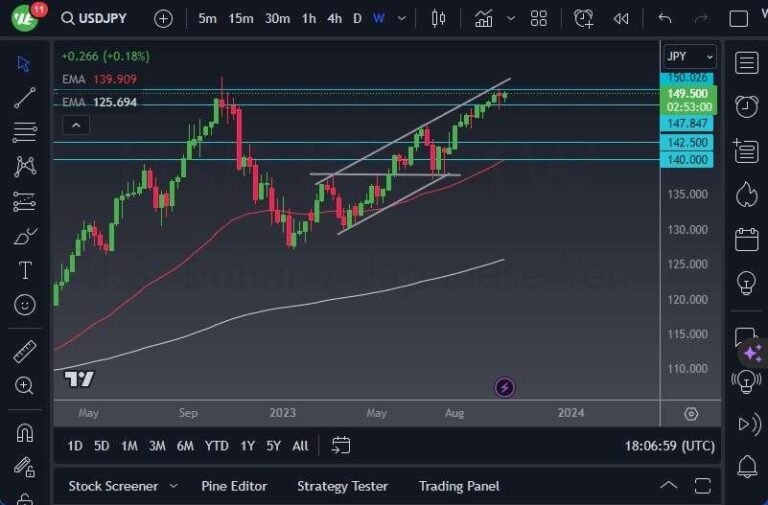Viewport: 768px width, 505px height.
Task: Set range to YTD
Action: (x=216, y=446)
